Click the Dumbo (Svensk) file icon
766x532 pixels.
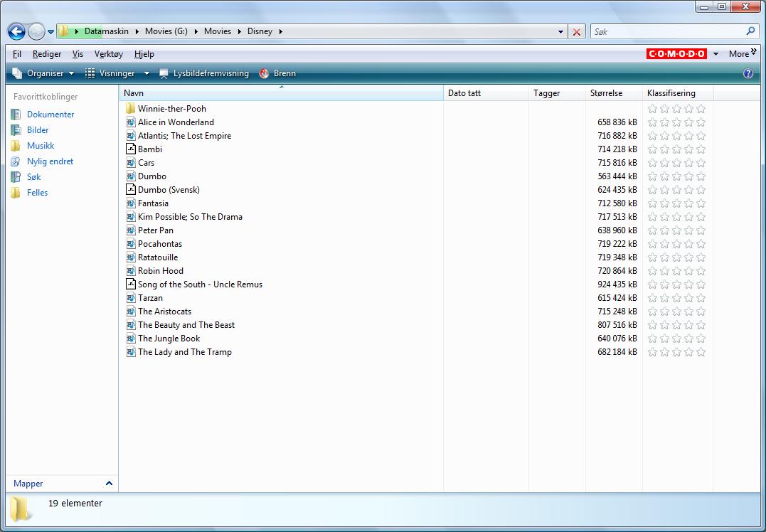pos(130,190)
